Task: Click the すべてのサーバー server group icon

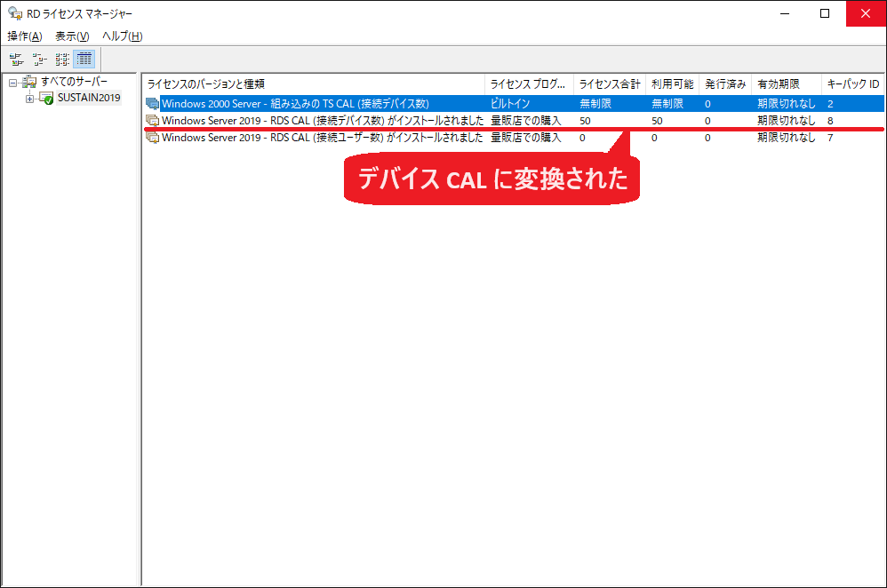Action: (x=29, y=83)
